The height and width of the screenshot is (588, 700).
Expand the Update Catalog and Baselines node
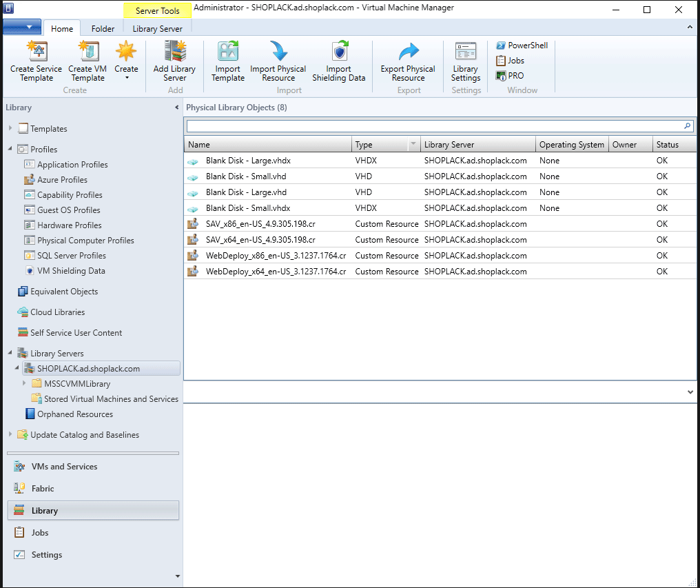pos(10,434)
